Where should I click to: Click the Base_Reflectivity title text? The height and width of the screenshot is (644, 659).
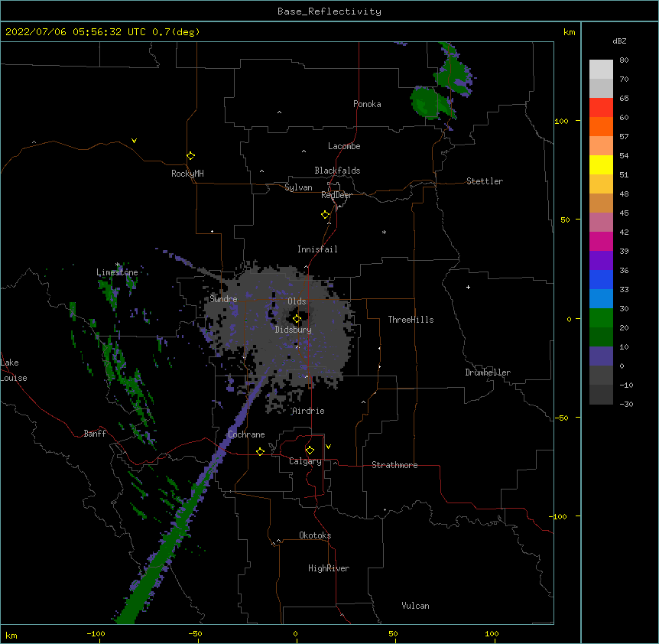pyautogui.click(x=329, y=11)
